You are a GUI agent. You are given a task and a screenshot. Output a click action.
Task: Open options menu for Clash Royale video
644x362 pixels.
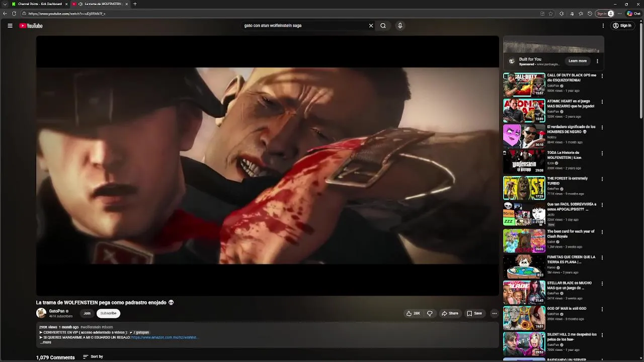coord(602,232)
